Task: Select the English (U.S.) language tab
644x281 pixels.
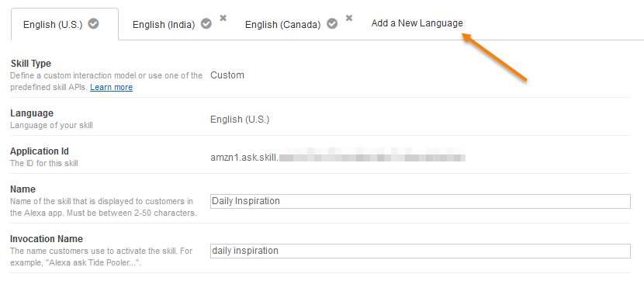Action: 65,24
